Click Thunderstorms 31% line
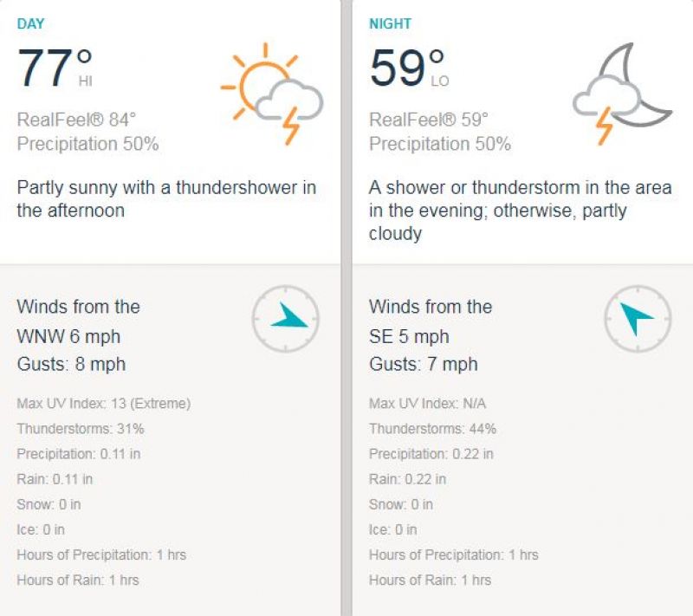This screenshot has width=693, height=616. [81, 429]
